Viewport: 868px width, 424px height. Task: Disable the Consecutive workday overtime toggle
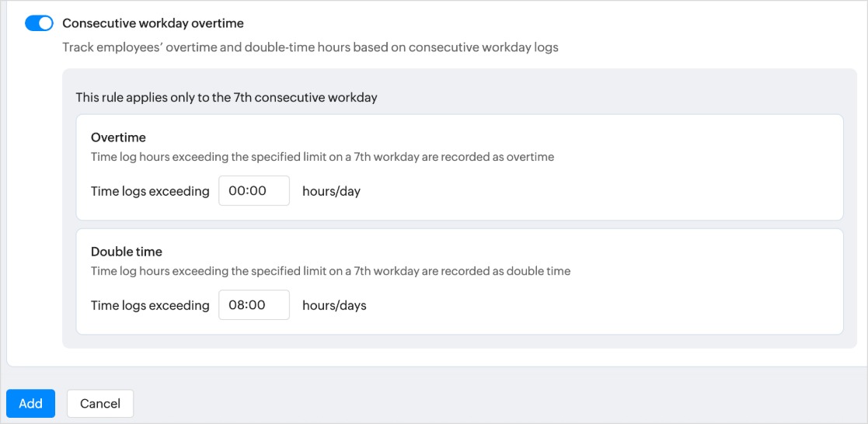39,23
